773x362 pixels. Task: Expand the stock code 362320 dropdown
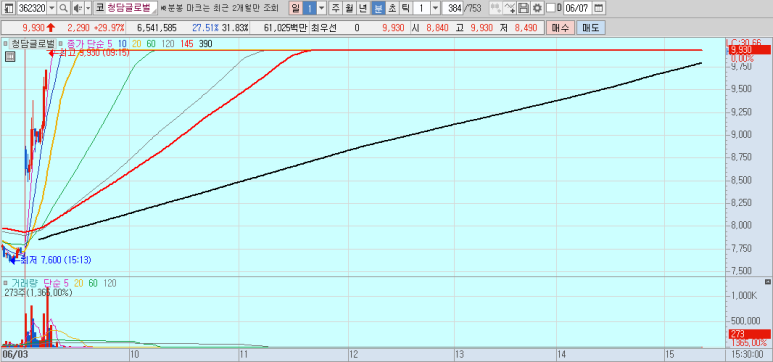click(52, 8)
